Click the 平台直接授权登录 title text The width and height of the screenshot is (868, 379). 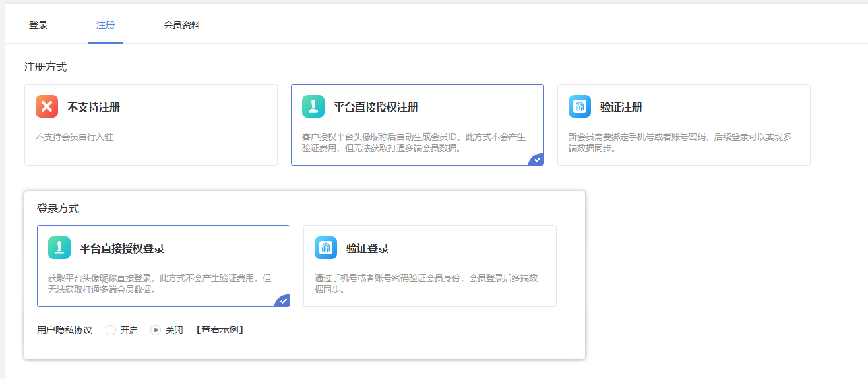pos(122,248)
